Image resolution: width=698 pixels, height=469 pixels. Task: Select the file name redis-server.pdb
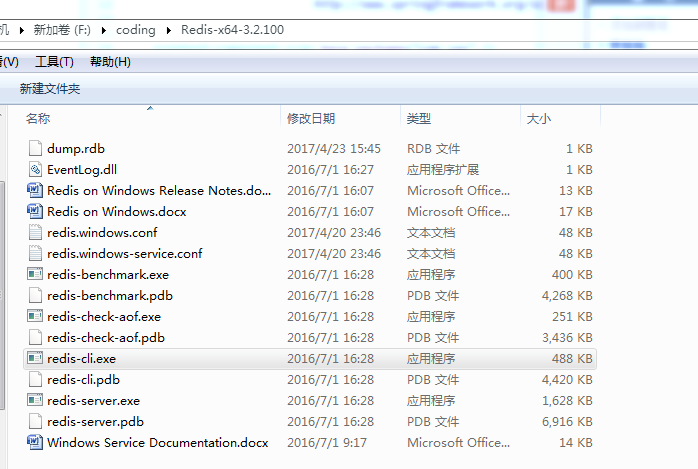click(x=96, y=421)
